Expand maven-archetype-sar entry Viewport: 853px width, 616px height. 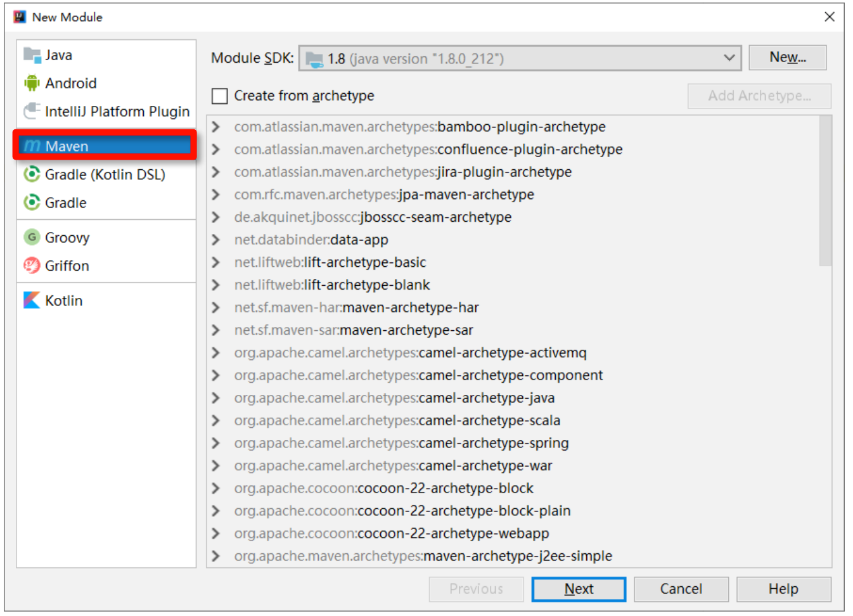click(216, 330)
